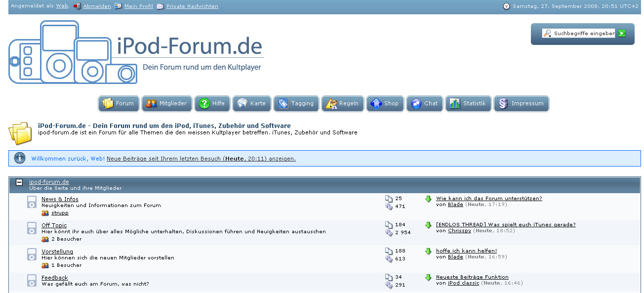The image size is (644, 293).
Task: Open the Off Topic board
Action: pyautogui.click(x=54, y=225)
